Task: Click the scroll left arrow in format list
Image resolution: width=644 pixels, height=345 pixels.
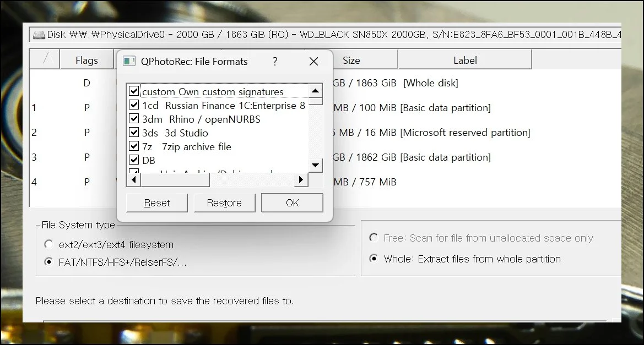Action: pos(133,179)
